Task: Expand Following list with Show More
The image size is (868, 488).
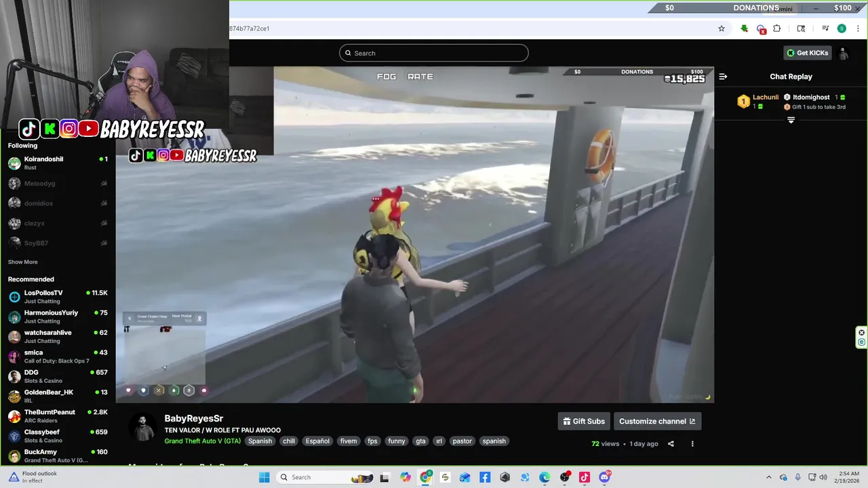Action: [23, 262]
